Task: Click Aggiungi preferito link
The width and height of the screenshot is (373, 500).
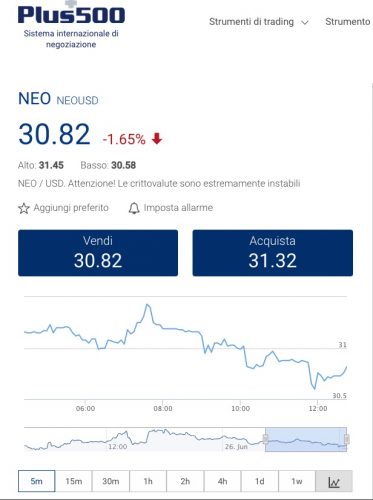Action: [71, 208]
